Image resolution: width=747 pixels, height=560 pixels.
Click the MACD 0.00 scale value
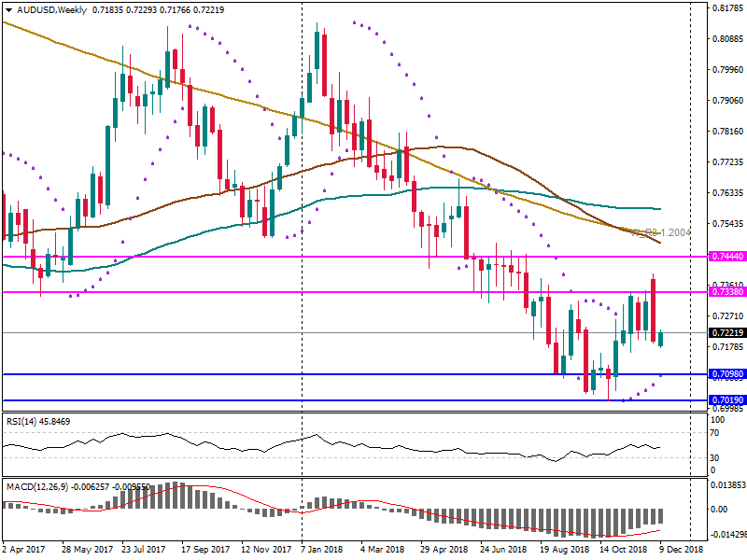pyautogui.click(x=718, y=510)
